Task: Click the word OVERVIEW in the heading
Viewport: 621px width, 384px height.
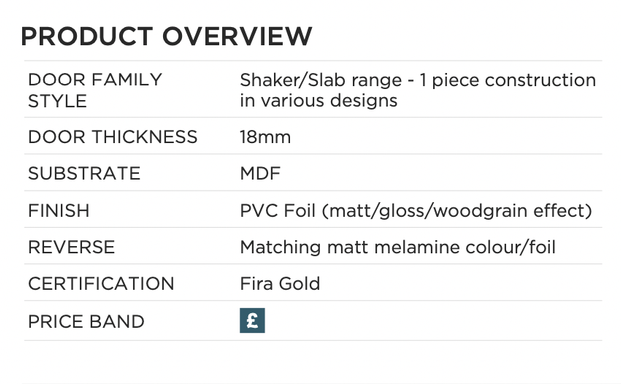Action: coord(237,36)
